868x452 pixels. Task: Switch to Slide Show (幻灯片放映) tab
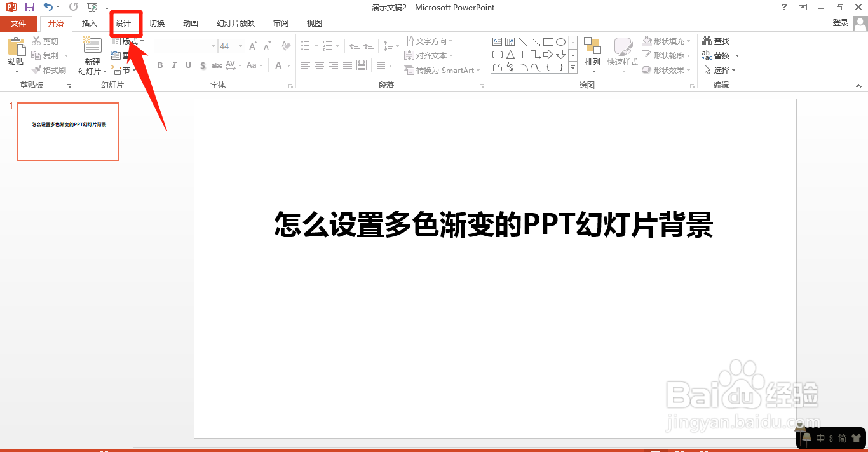coord(236,24)
